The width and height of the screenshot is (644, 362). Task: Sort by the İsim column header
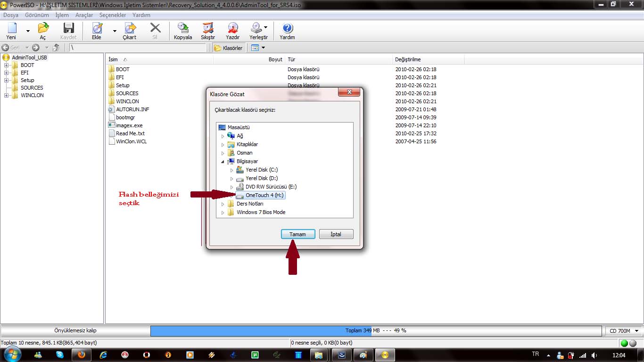pos(159,59)
